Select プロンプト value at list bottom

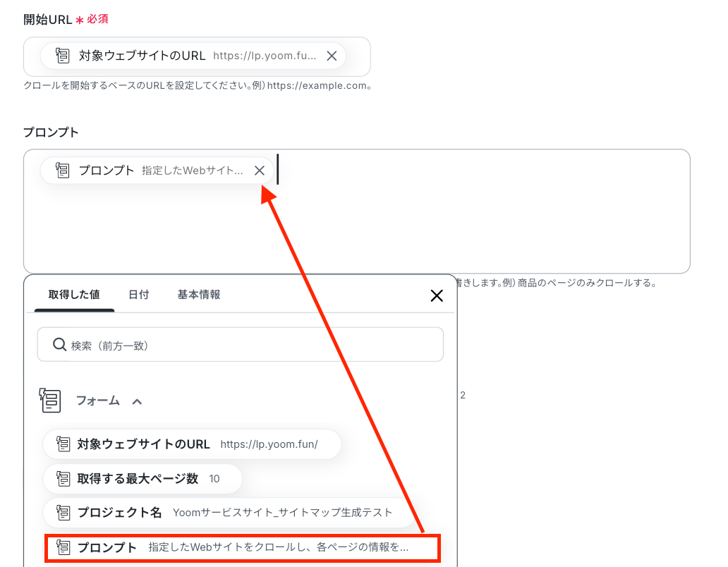tap(242, 548)
